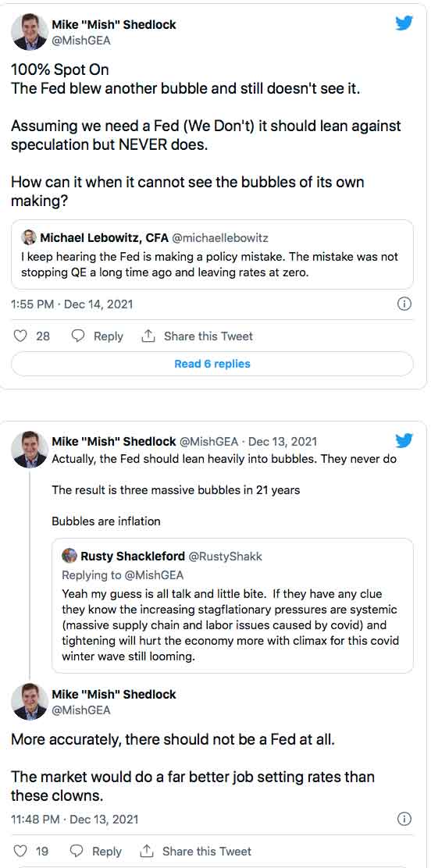Click the Twitter bird icon on Dec 13 tweet
Image resolution: width=431 pixels, height=868 pixels.
[404, 441]
